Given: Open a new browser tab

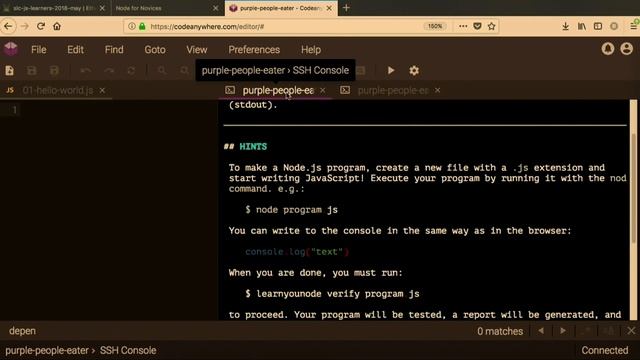Looking at the screenshot, I should click(x=346, y=8).
